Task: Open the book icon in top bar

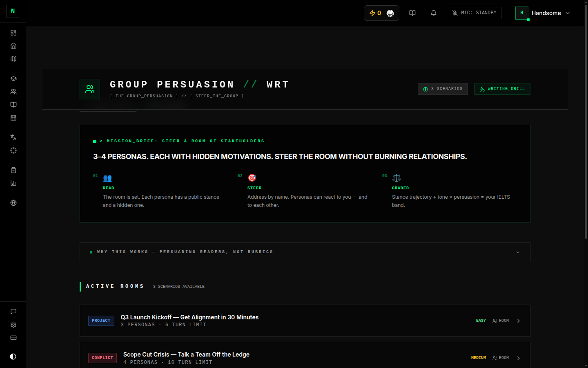Action: (x=412, y=13)
